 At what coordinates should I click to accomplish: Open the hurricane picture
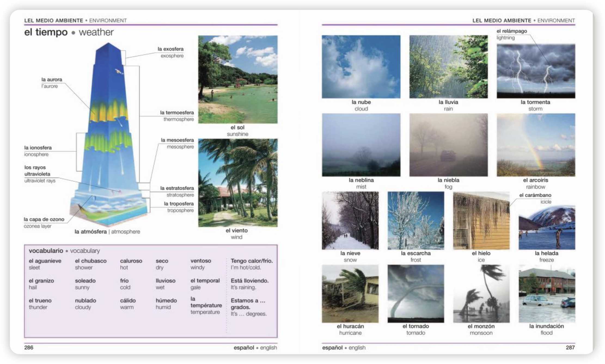(x=350, y=294)
